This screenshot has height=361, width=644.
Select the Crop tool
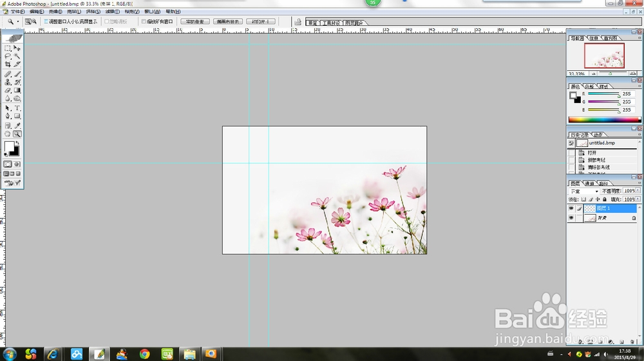[8, 64]
